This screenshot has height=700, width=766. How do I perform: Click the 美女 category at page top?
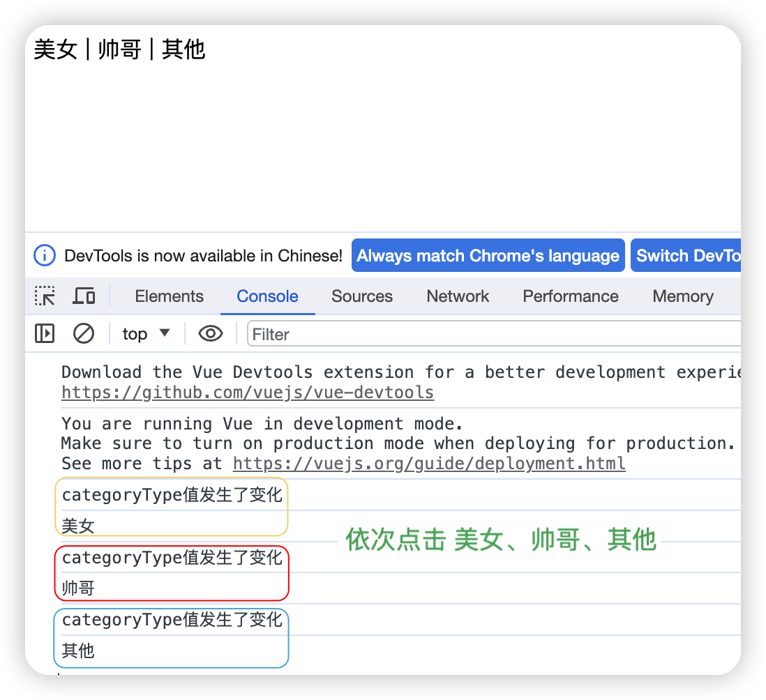pyautogui.click(x=55, y=50)
